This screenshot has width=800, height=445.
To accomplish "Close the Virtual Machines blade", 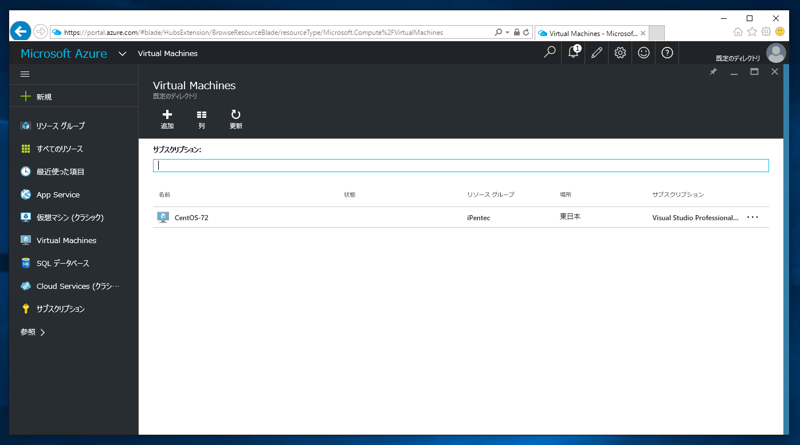I will pyautogui.click(x=774, y=72).
